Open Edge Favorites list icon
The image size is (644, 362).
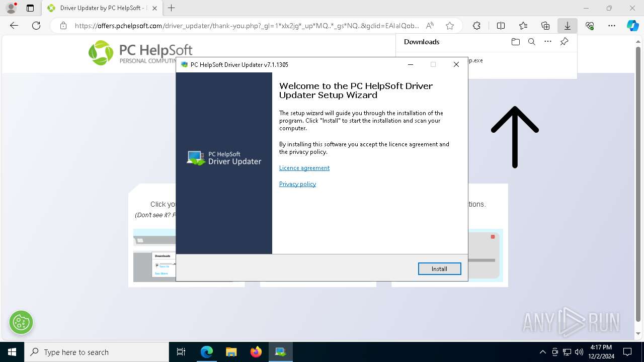pyautogui.click(x=523, y=26)
